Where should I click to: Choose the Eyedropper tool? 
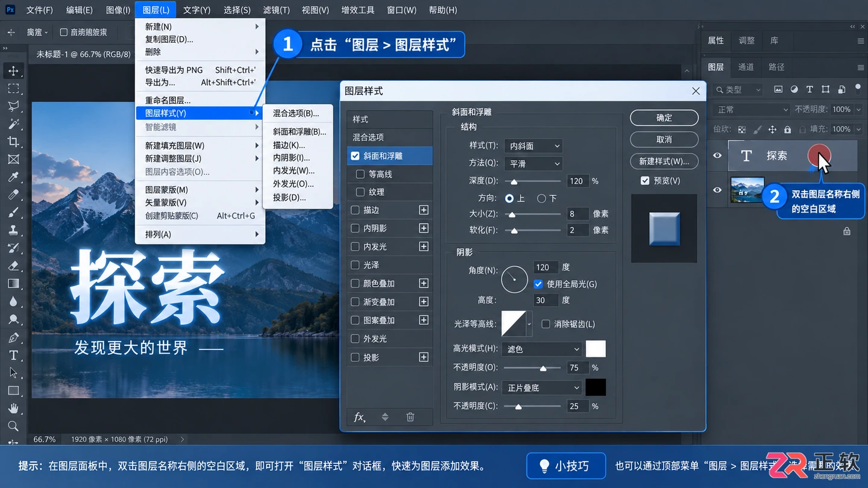[13, 177]
